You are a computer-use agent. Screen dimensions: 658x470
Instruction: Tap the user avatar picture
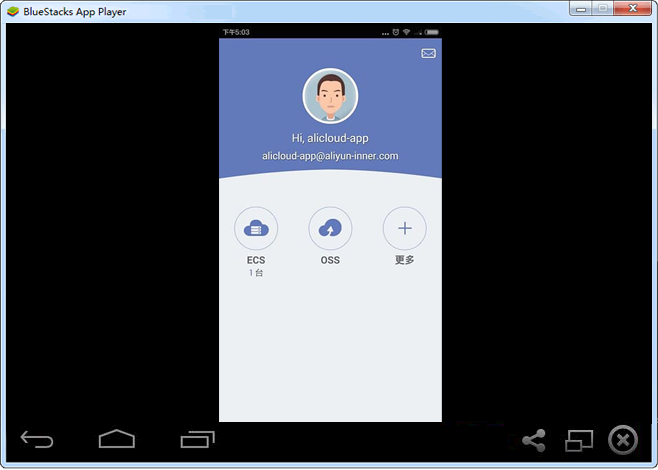(x=330, y=96)
